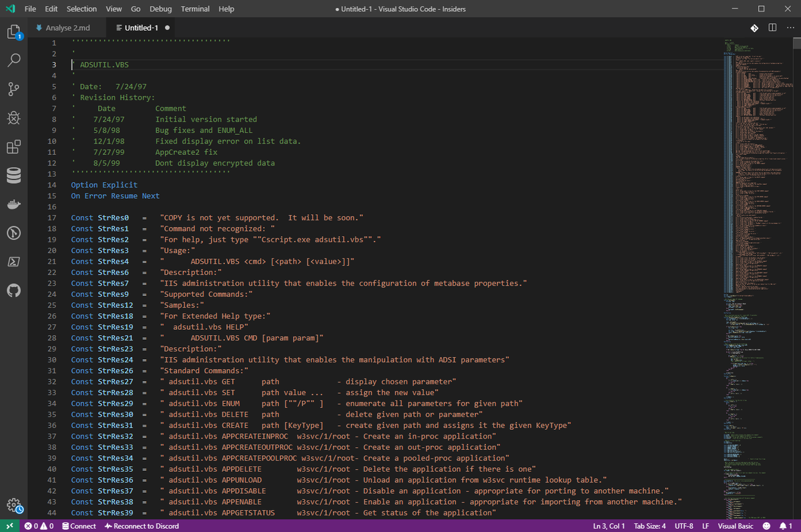Open the Manage gear icon
The height and width of the screenshot is (532, 801).
tap(14, 505)
